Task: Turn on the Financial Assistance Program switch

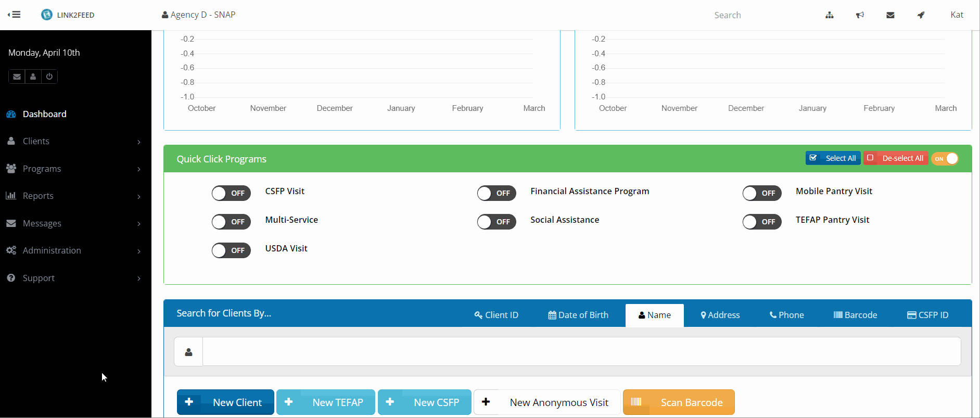Action: pyautogui.click(x=497, y=193)
